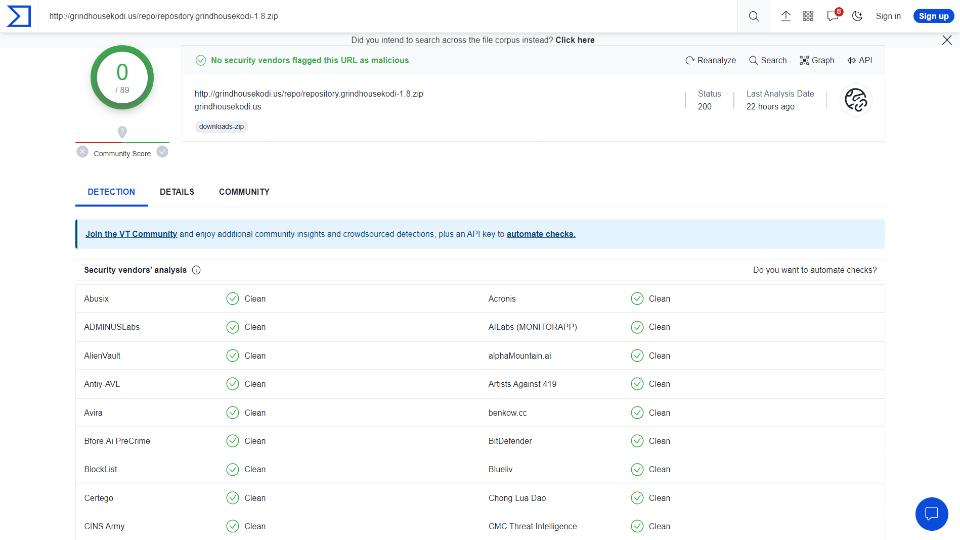
Task: Click the Abusix clean checkmark icon
Action: (x=232, y=299)
